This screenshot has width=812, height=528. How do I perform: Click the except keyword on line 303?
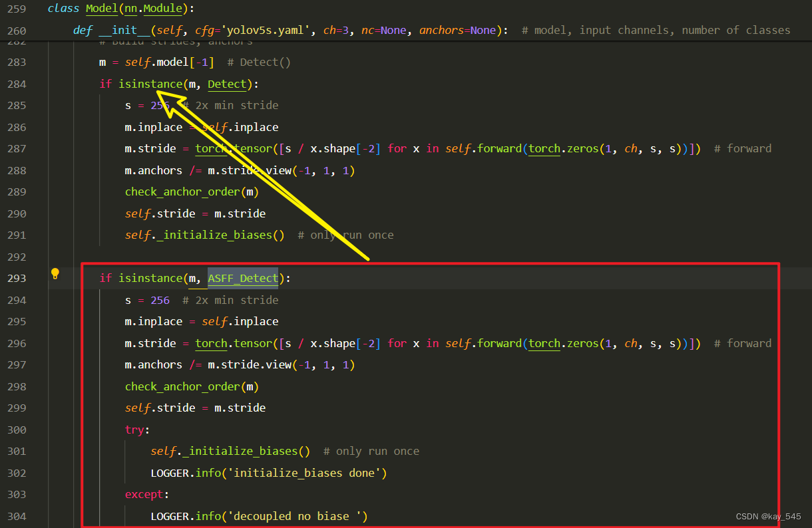tap(142, 494)
